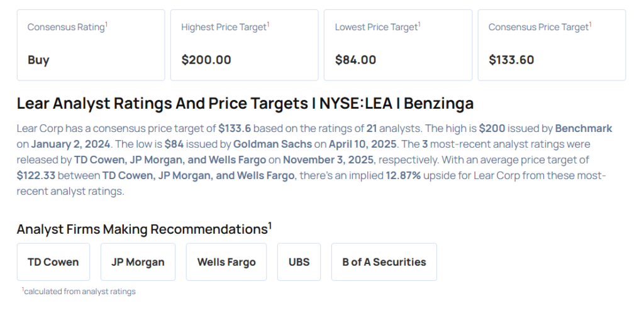Select the JP Morgan firm button
Image resolution: width=644 pixels, height=318 pixels.
[x=138, y=262]
